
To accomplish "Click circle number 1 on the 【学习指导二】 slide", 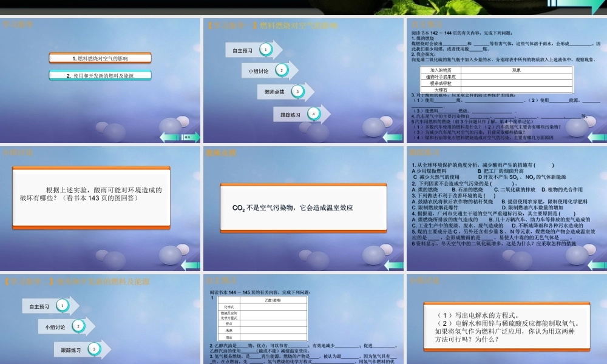I will point(63,306).
